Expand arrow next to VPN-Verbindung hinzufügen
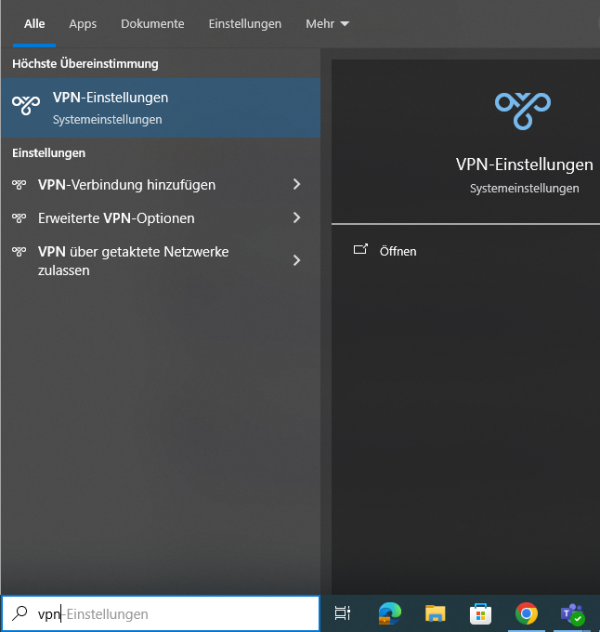Viewport: 600px width, 632px height. click(297, 184)
